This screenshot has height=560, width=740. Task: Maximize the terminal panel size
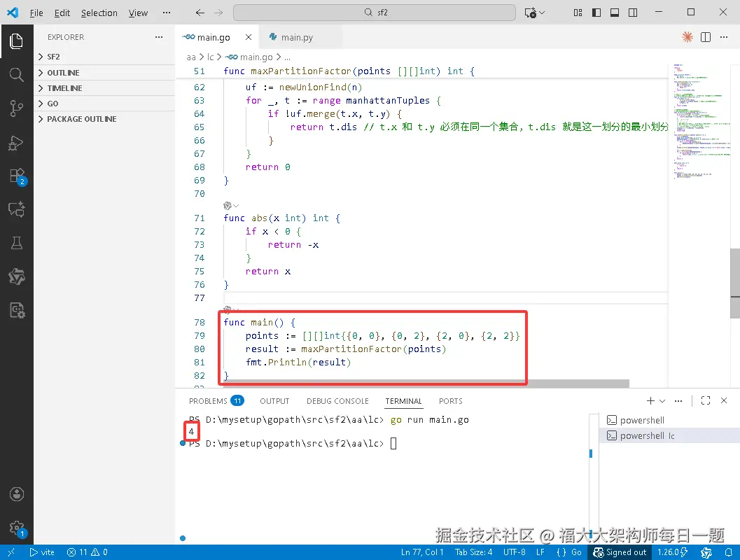706,400
